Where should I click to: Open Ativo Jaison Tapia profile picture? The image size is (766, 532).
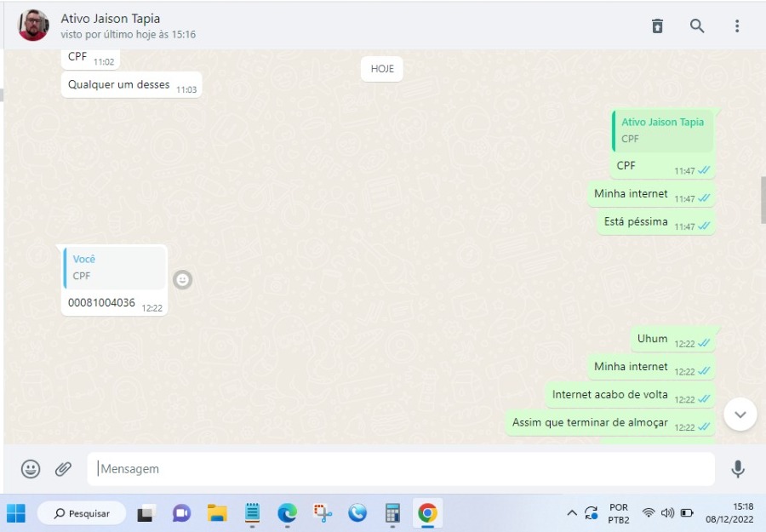tap(33, 26)
